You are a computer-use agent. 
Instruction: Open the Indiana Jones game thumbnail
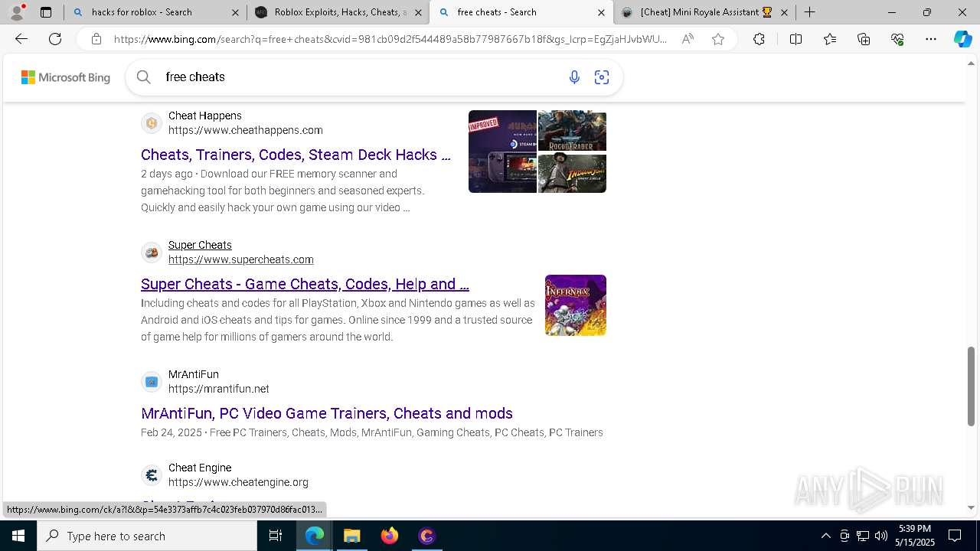572,173
